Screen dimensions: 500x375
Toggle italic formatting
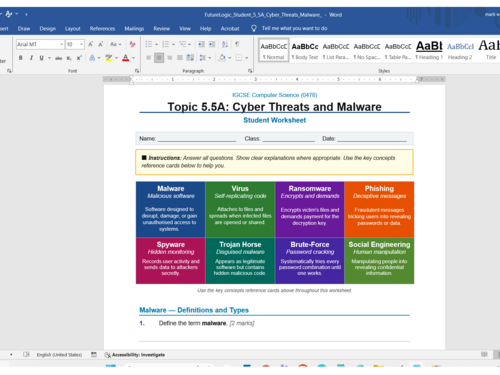click(31, 58)
